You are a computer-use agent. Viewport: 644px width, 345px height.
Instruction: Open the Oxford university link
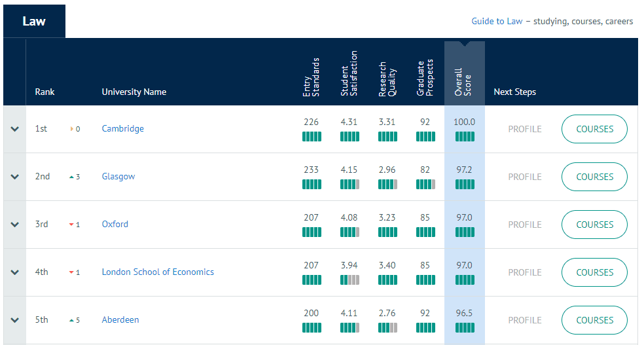pos(115,224)
